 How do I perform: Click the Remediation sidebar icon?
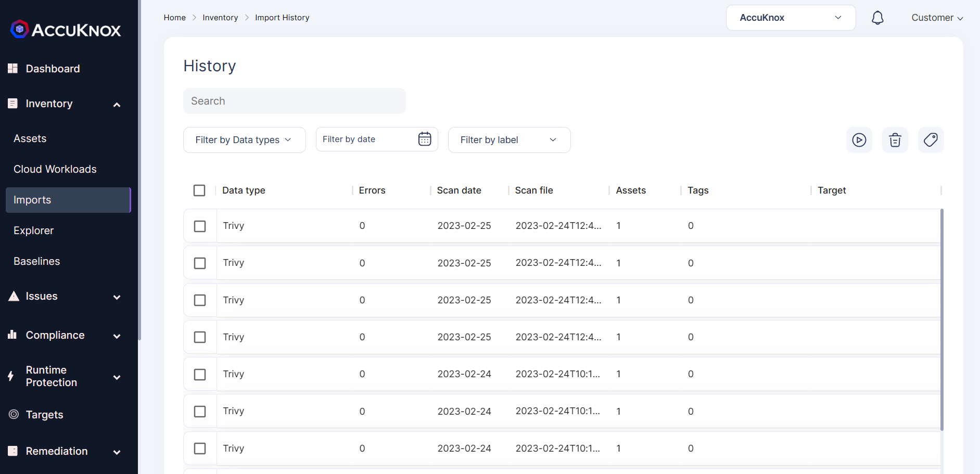(13, 451)
